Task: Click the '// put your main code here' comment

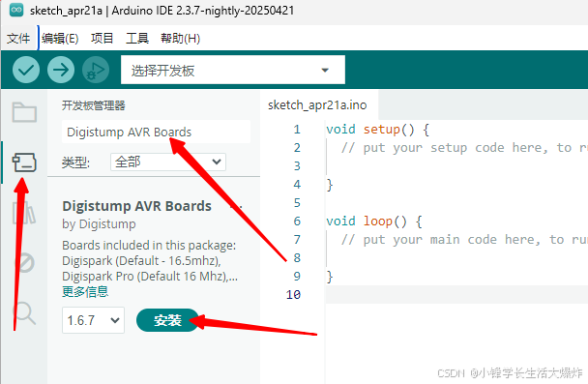Action: [440, 240]
